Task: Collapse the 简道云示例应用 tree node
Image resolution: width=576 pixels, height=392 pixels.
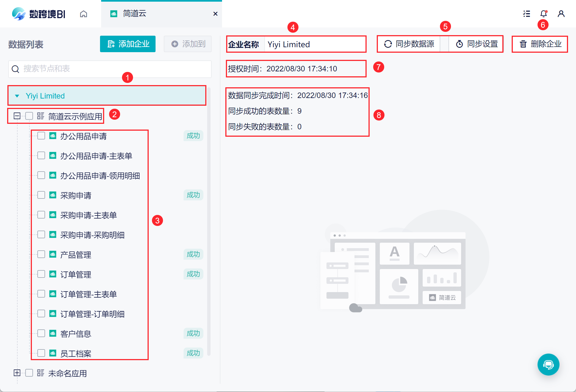Action: pos(17,116)
